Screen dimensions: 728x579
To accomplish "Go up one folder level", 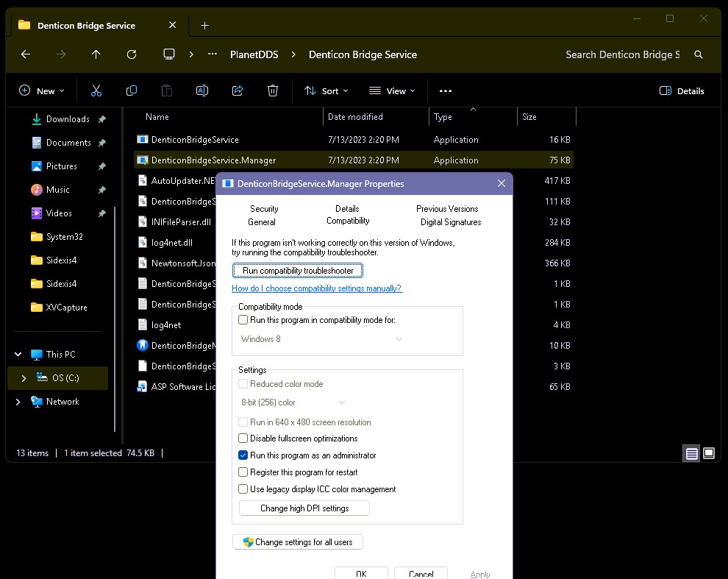I will [x=96, y=54].
